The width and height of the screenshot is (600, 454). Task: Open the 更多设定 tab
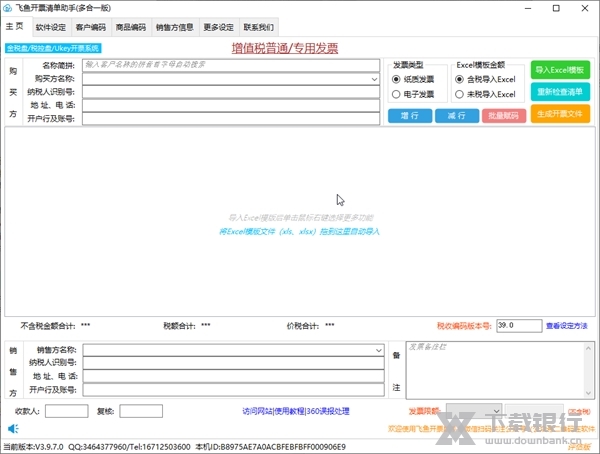(218, 27)
